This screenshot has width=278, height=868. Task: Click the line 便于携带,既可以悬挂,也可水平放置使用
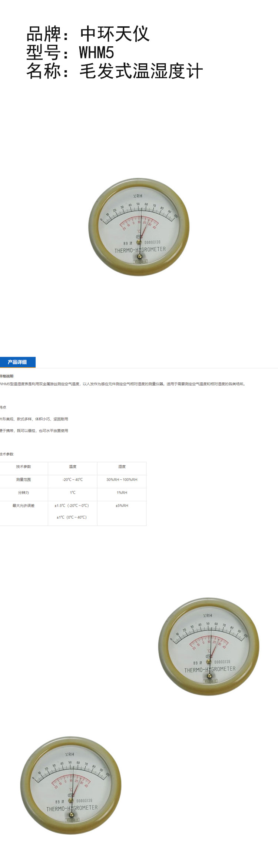point(34,430)
